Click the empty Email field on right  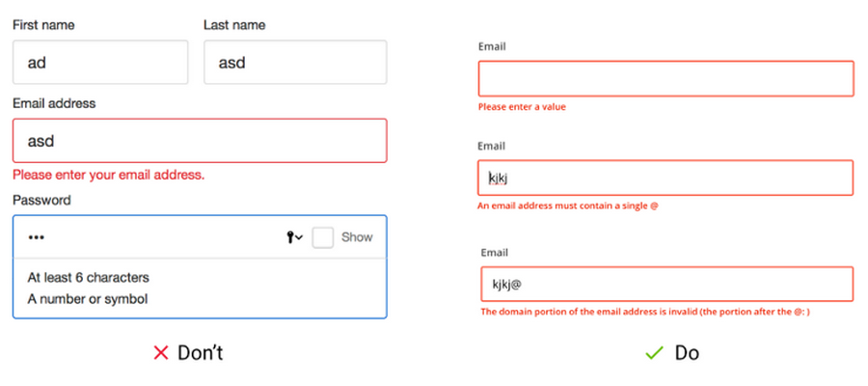coord(665,78)
